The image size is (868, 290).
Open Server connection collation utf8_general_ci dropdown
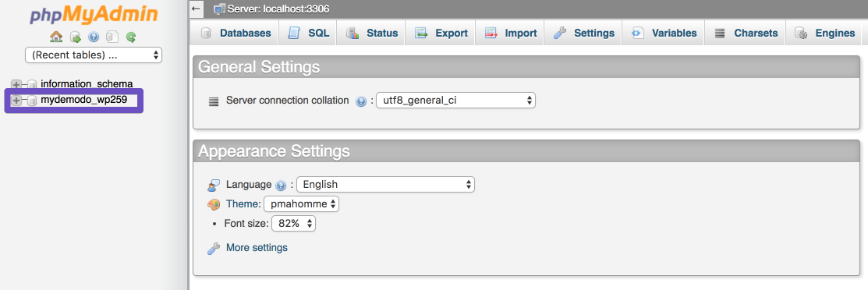point(455,101)
